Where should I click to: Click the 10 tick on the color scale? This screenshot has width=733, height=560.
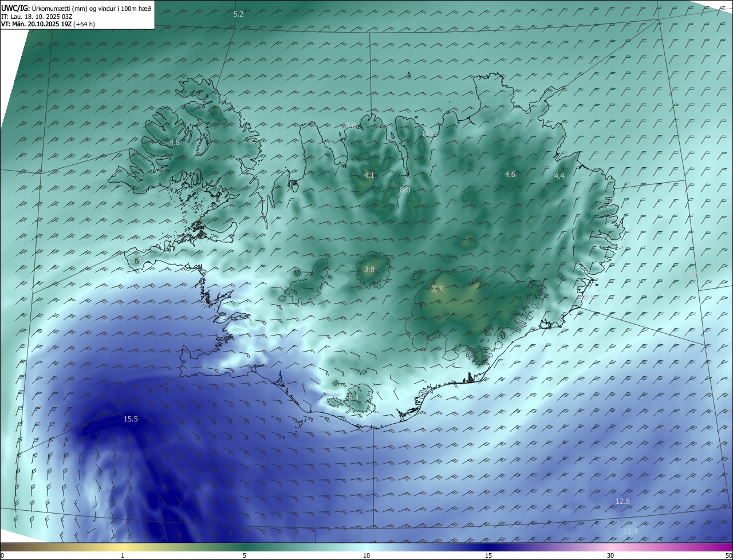[366, 555]
